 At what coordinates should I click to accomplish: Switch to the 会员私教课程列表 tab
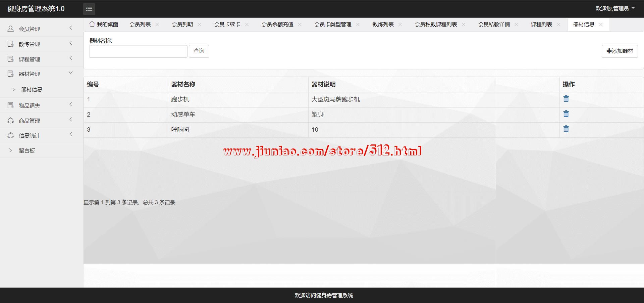[436, 25]
